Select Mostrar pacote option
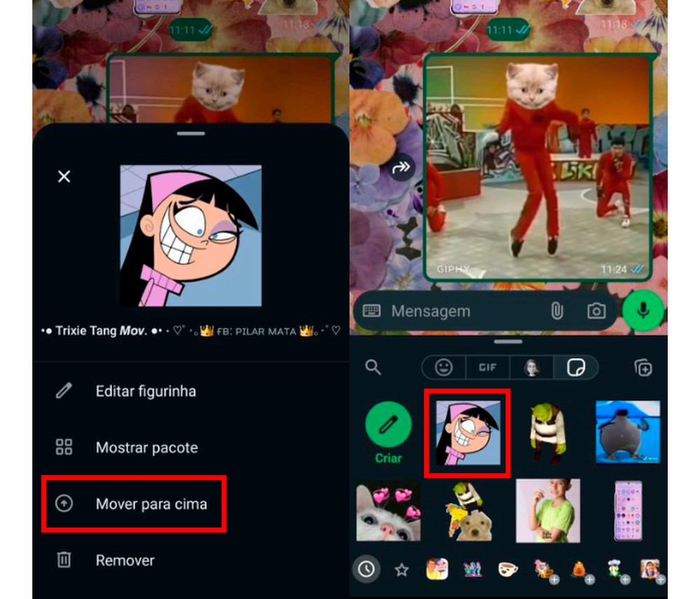The height and width of the screenshot is (599, 700). click(146, 447)
